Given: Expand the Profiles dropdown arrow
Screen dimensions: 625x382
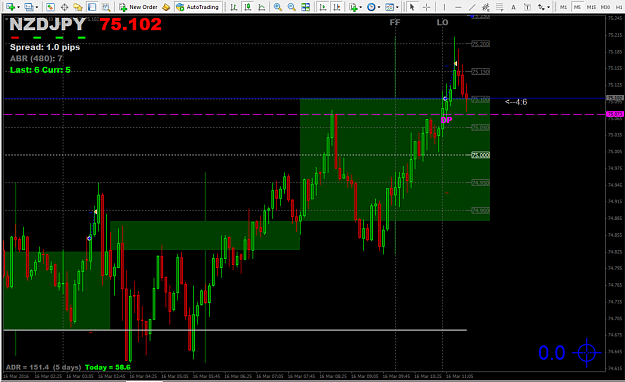Looking at the screenshot, I should (x=37, y=7).
